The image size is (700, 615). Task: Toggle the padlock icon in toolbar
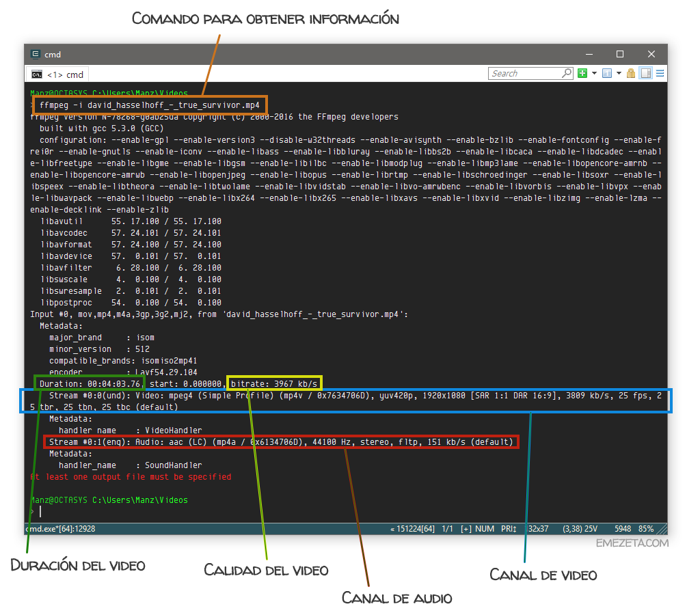(631, 73)
